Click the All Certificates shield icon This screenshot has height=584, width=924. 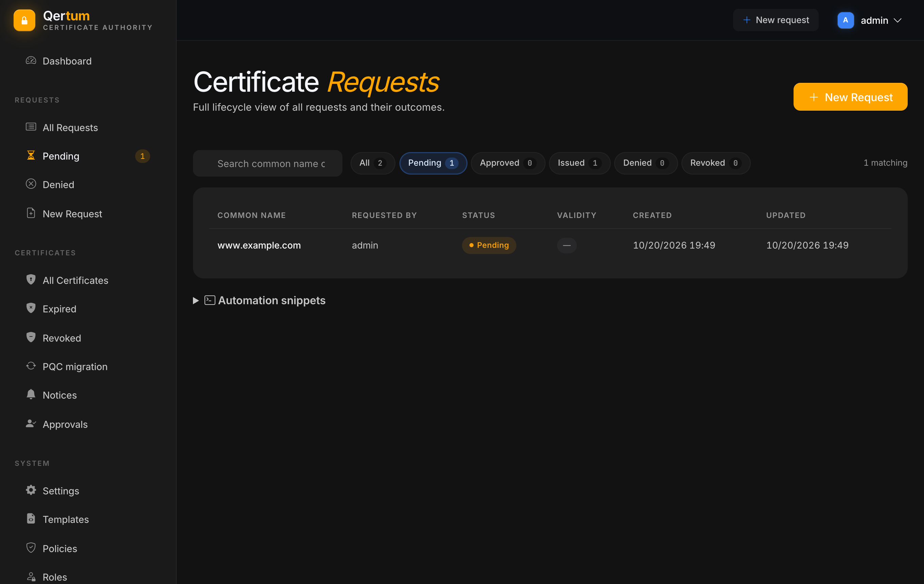pos(31,279)
